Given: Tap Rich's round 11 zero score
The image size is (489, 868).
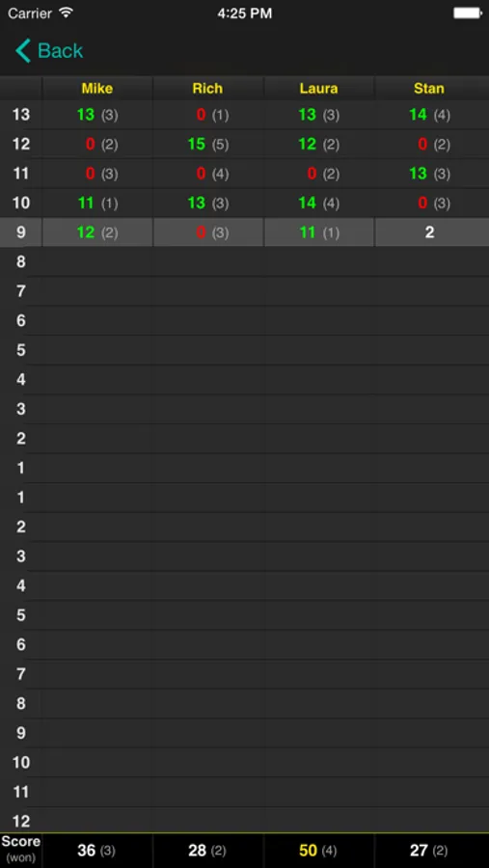Looking at the screenshot, I should coord(201,174).
